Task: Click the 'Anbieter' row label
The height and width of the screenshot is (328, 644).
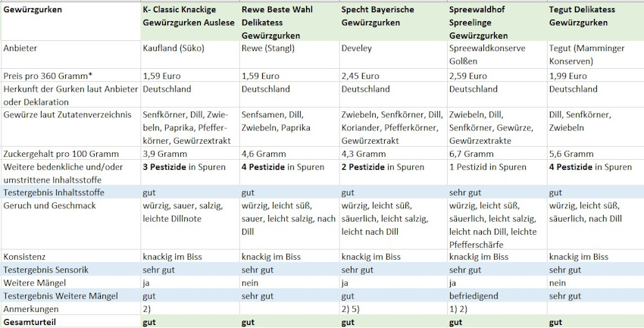Action: 21,48
